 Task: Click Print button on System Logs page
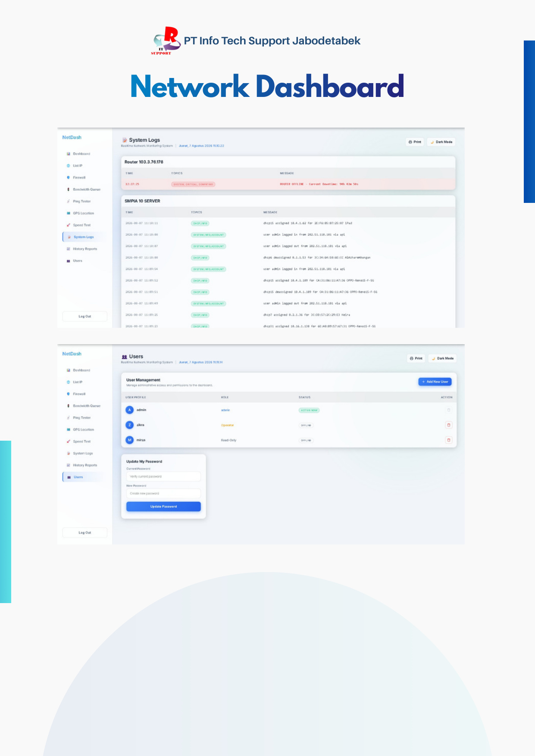click(415, 142)
